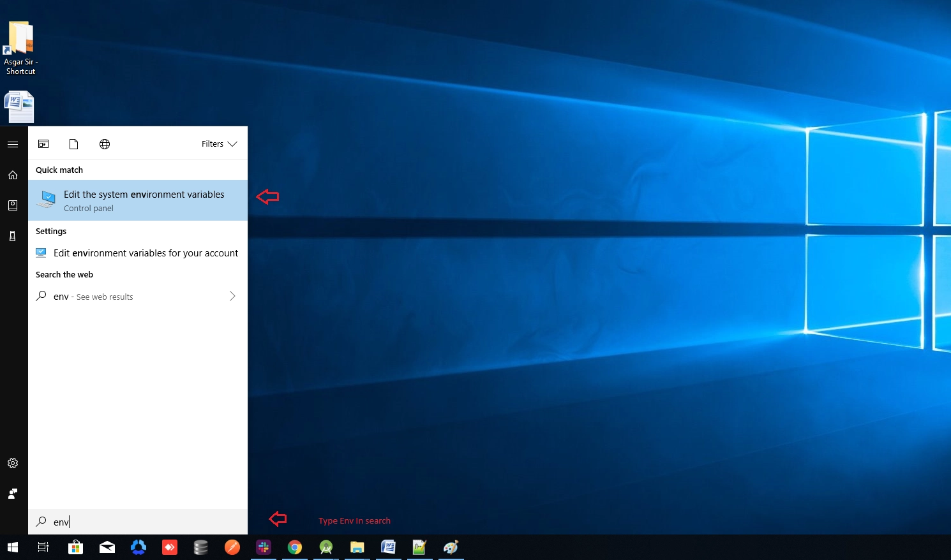Expand the env web results chevron
The image size is (951, 560).
232,296
